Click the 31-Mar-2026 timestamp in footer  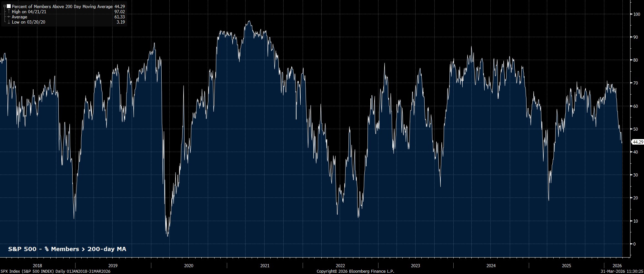pos(621,271)
